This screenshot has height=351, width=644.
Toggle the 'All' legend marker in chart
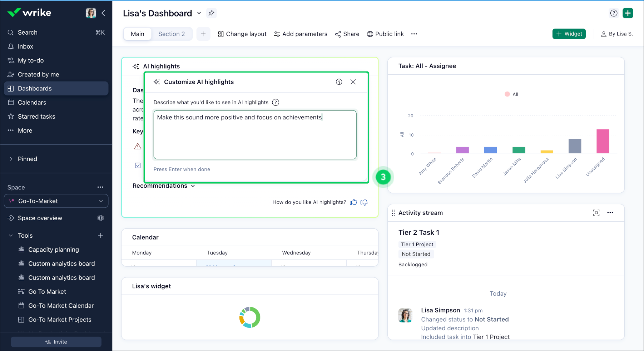507,94
